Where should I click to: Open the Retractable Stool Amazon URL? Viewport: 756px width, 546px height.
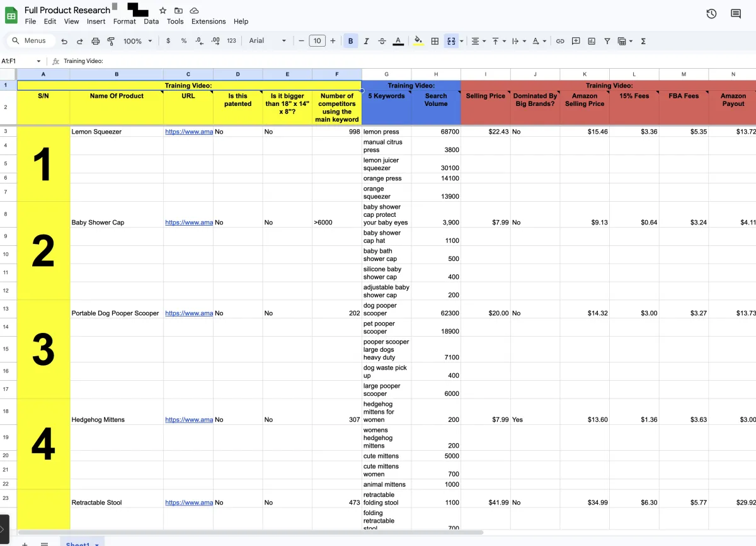click(189, 502)
